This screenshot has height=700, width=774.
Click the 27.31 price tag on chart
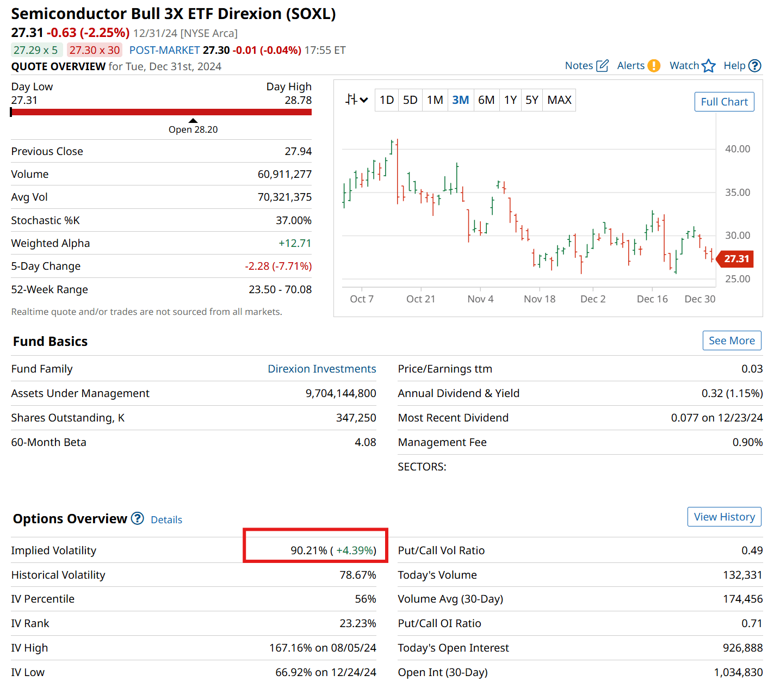pyautogui.click(x=735, y=259)
